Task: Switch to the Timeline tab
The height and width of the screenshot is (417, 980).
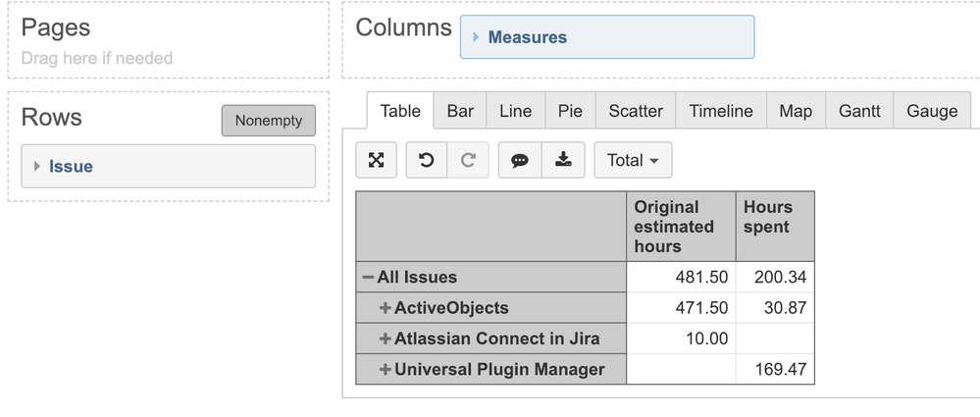Action: click(x=721, y=111)
